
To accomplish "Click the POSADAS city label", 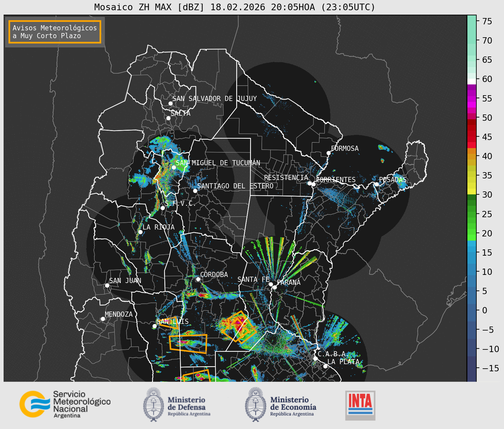I will (x=393, y=180).
